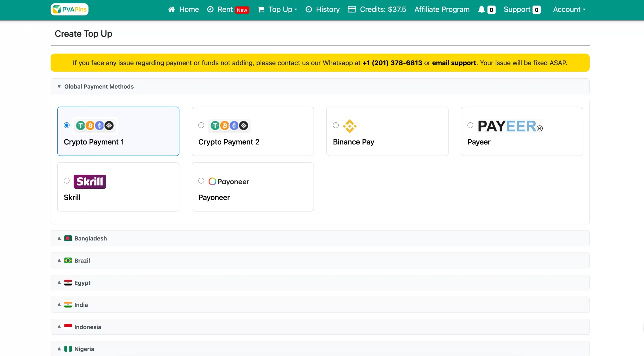Click the Support count badge
This screenshot has height=356, width=644.
[x=537, y=10]
